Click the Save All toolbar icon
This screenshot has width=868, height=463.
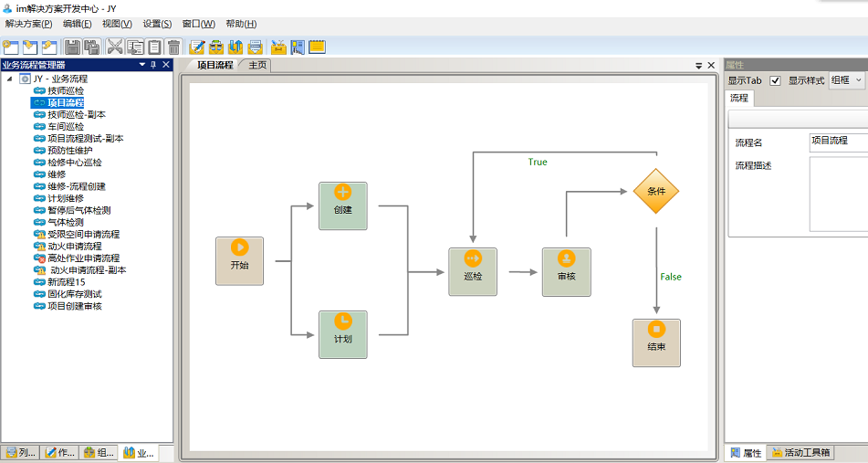[91, 47]
